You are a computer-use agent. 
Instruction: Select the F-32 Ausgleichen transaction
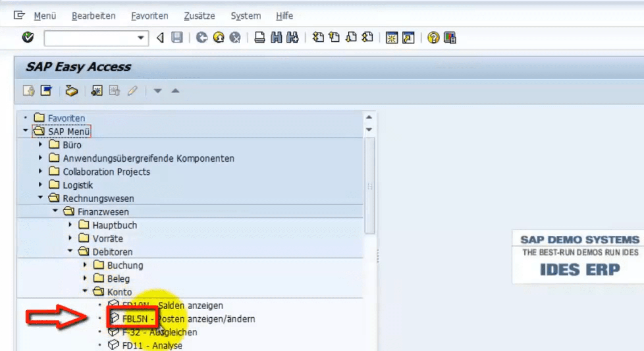160,332
